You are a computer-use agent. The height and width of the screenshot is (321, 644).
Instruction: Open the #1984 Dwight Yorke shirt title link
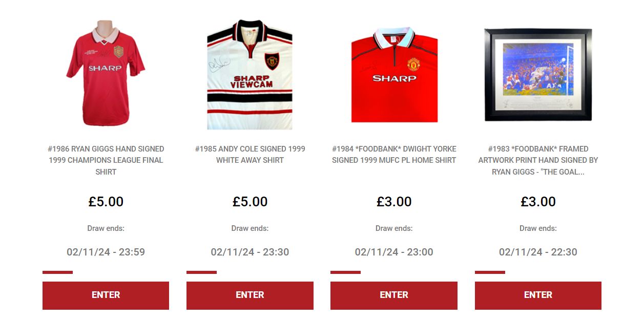[394, 155]
